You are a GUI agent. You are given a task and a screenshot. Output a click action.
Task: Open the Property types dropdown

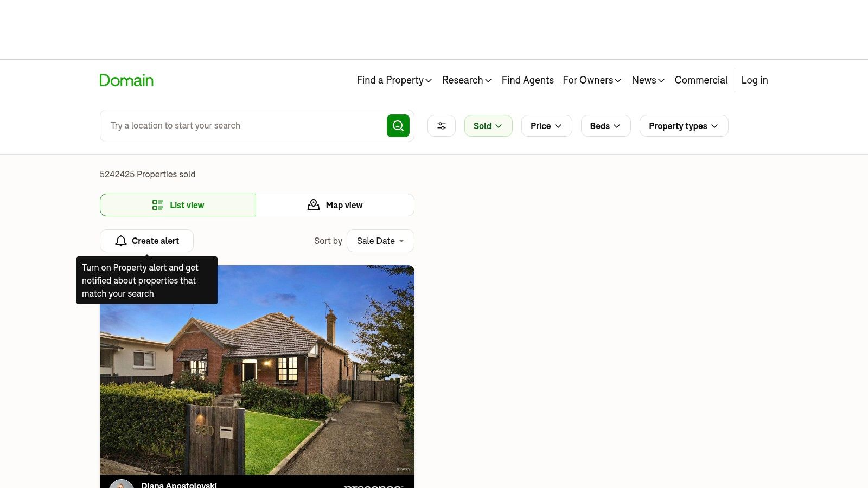pyautogui.click(x=683, y=125)
